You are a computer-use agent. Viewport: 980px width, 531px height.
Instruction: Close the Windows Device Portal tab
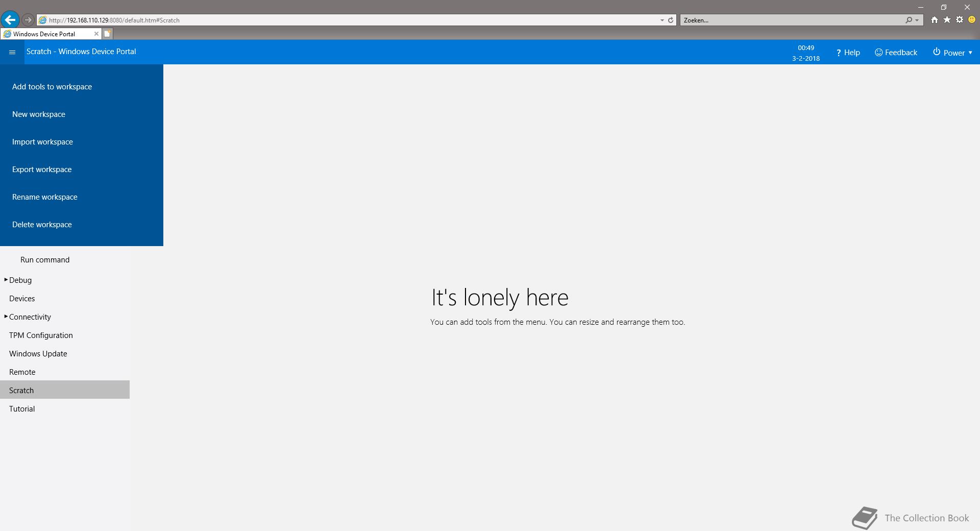pos(96,34)
